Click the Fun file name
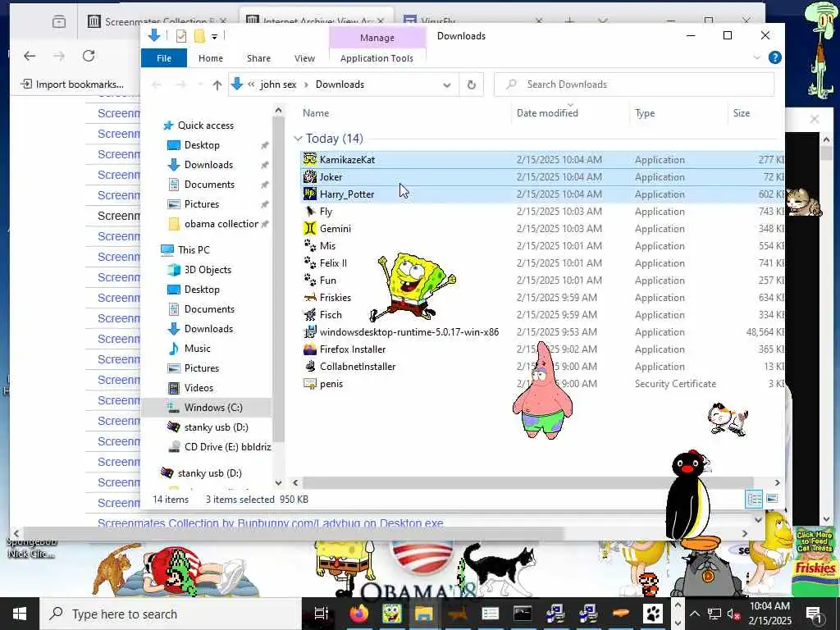Image resolution: width=840 pixels, height=630 pixels. click(x=328, y=281)
